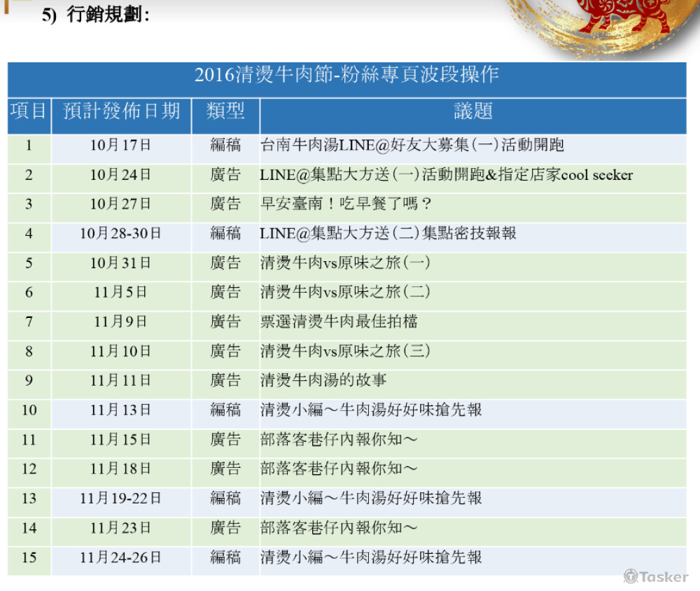Click the 票選清燙牛肉最佳拍檔 cell
Screen dimensions: 700x591
coord(339,322)
